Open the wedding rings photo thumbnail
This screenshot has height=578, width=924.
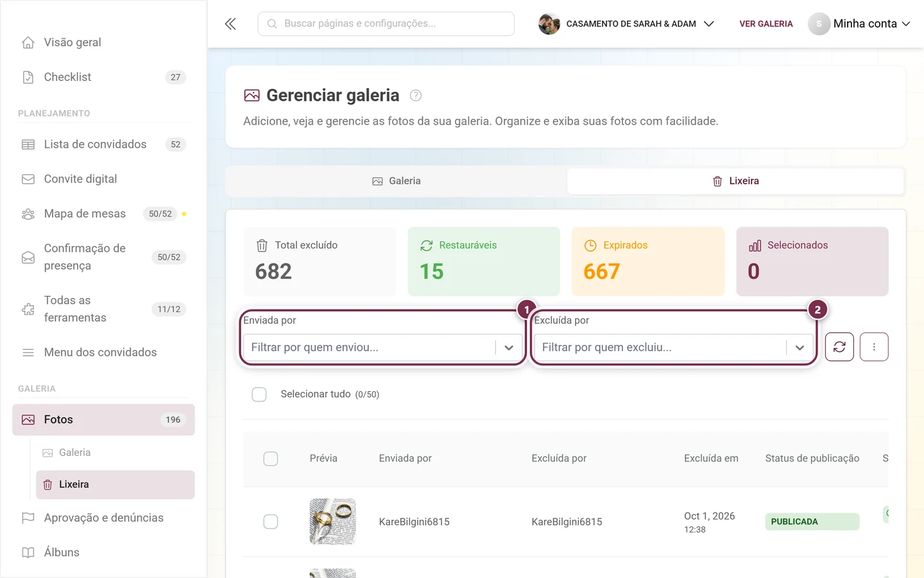(x=332, y=521)
